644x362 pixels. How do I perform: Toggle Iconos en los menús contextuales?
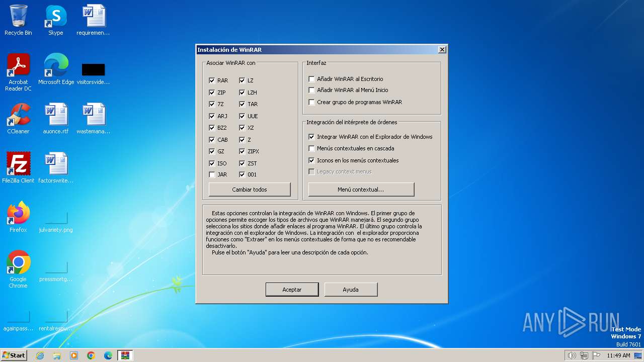(x=311, y=160)
